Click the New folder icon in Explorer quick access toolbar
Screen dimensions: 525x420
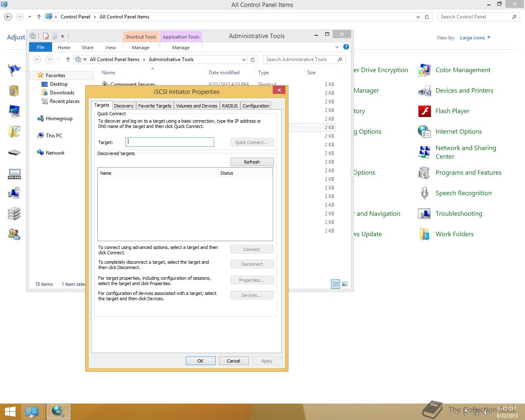55,36
